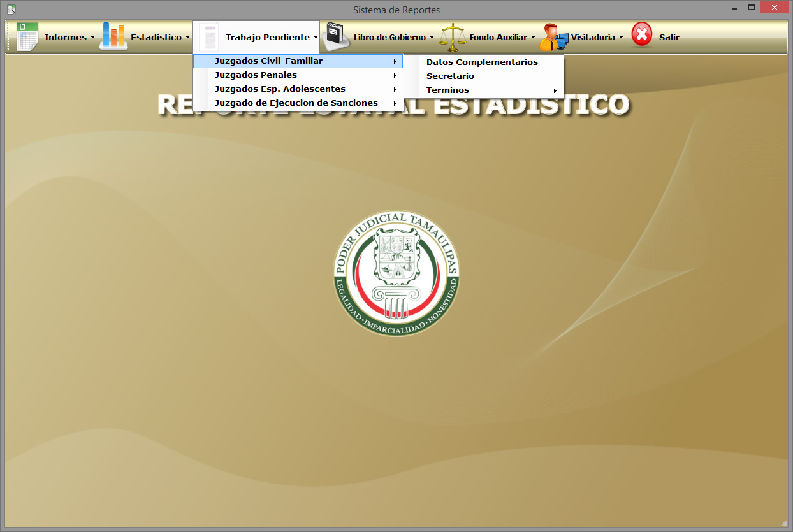Select Juzgados Esp. Adolescentes menu entry

(x=298, y=89)
